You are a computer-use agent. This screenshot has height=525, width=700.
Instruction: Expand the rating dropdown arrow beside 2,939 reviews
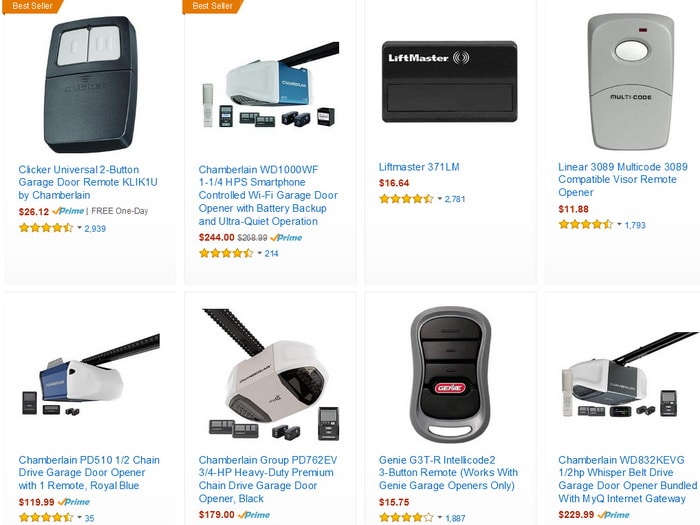pyautogui.click(x=79, y=228)
